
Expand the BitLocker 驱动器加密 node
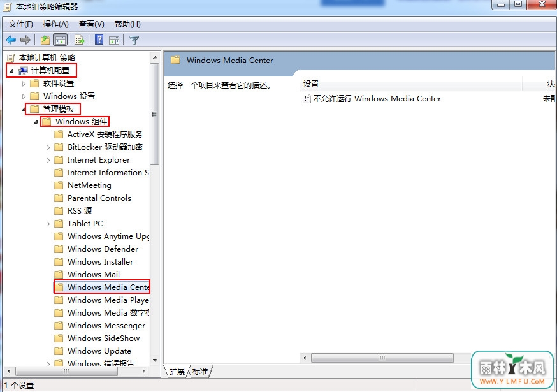coord(48,147)
